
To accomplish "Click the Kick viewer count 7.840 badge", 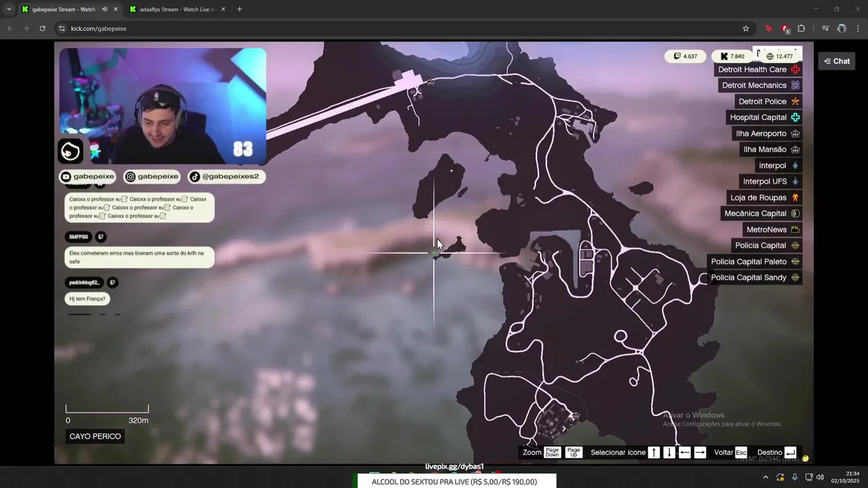I will click(x=732, y=56).
